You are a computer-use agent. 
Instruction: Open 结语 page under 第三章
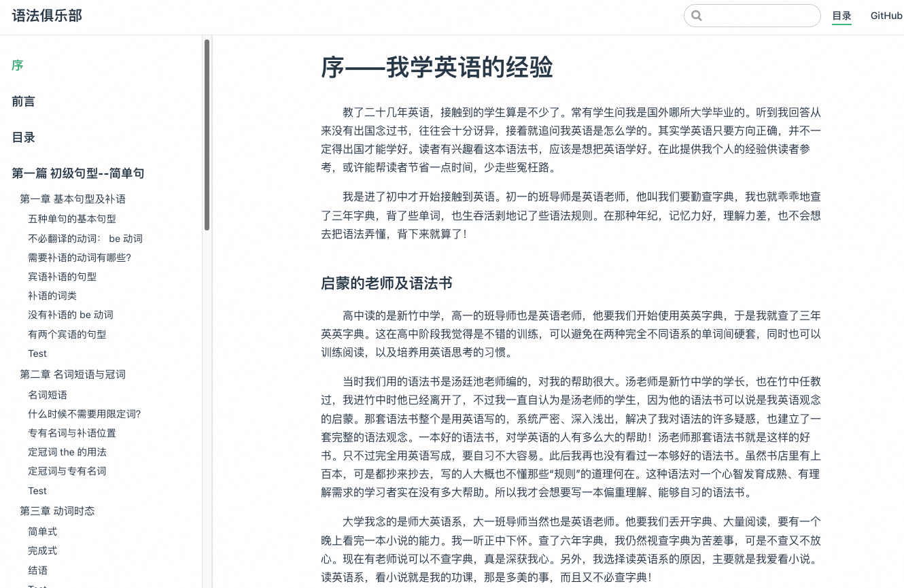point(38,570)
